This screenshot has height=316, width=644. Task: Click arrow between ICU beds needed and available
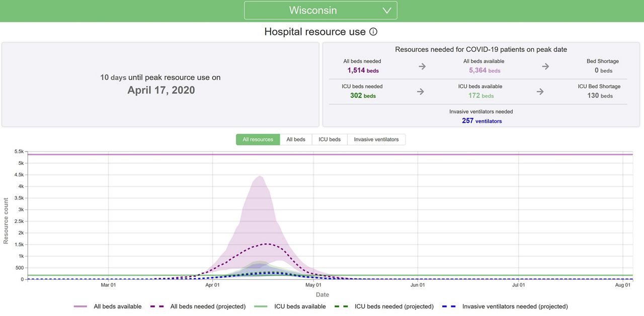(421, 92)
